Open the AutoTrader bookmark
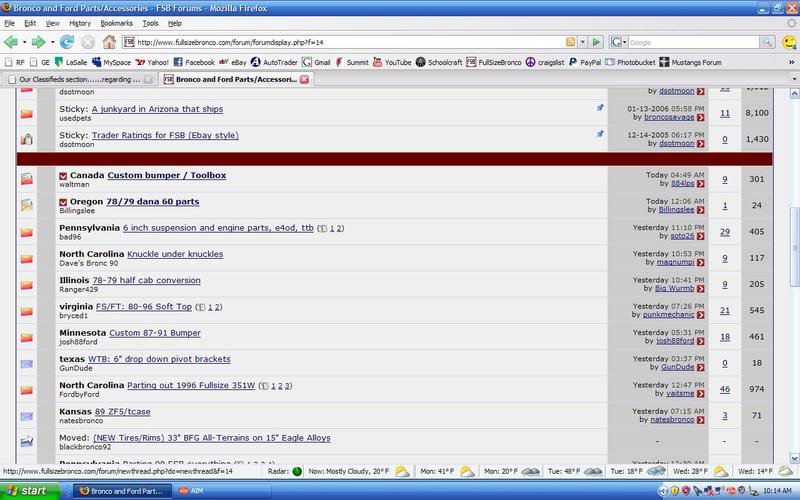 click(x=274, y=62)
